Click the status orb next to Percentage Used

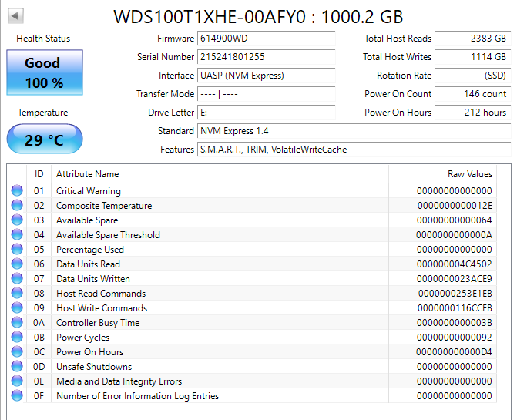click(x=17, y=250)
